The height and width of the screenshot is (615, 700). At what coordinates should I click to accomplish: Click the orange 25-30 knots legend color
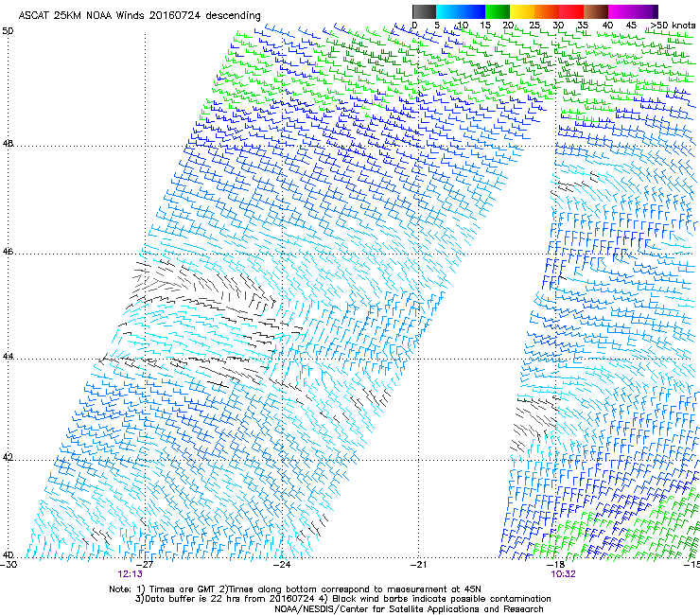pos(547,11)
